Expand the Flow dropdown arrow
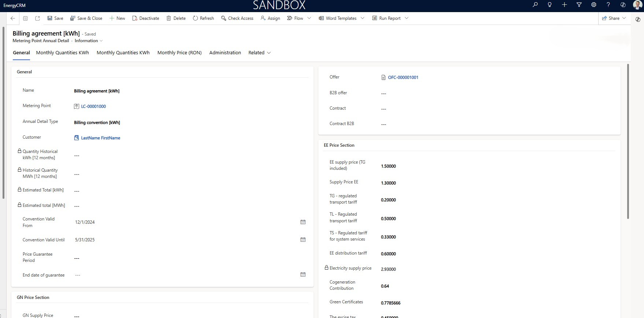Image resolution: width=644 pixels, height=318 pixels. pyautogui.click(x=309, y=18)
